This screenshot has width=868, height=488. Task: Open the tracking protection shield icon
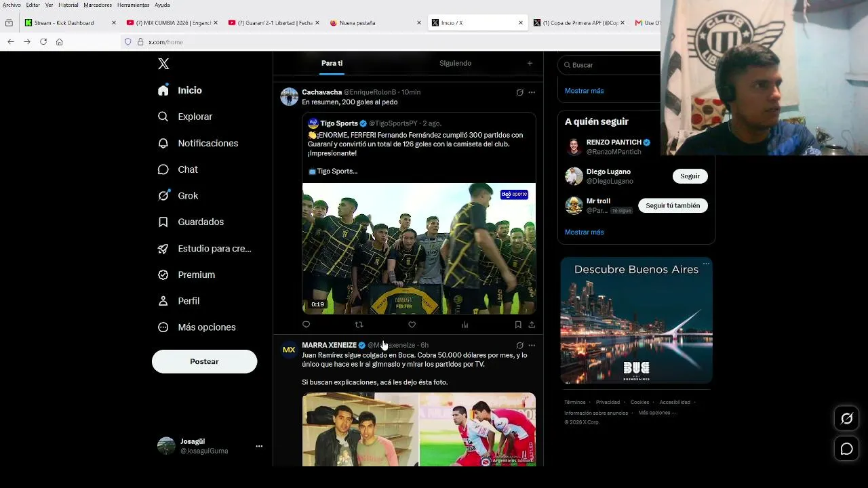point(127,42)
